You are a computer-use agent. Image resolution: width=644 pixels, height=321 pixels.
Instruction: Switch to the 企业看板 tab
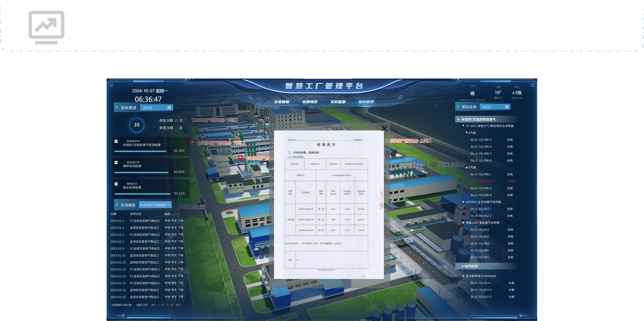[282, 102]
